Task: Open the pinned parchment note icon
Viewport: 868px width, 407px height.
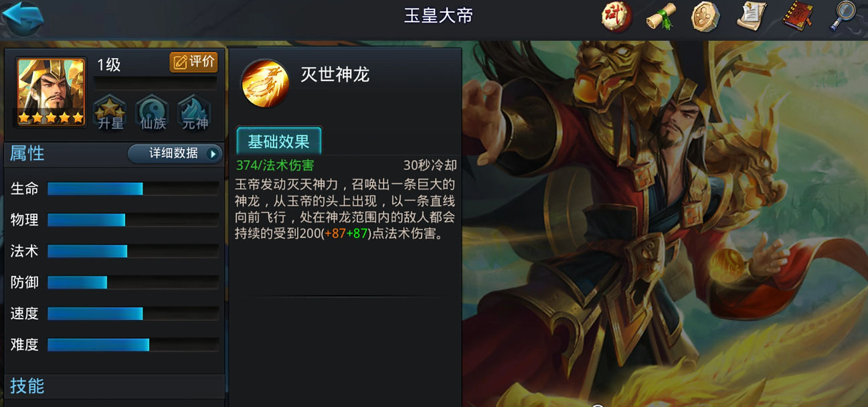Action: pos(752,17)
